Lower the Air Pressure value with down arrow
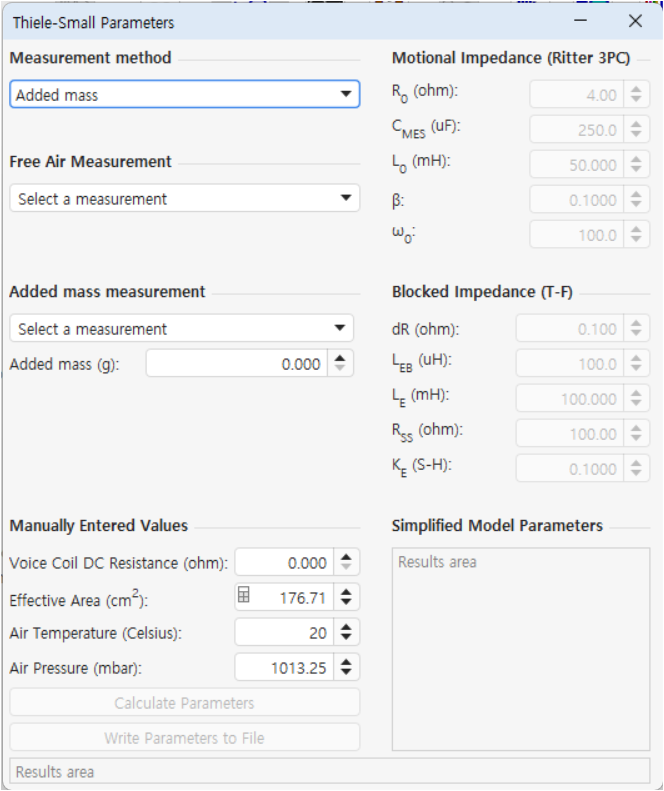 (346, 673)
